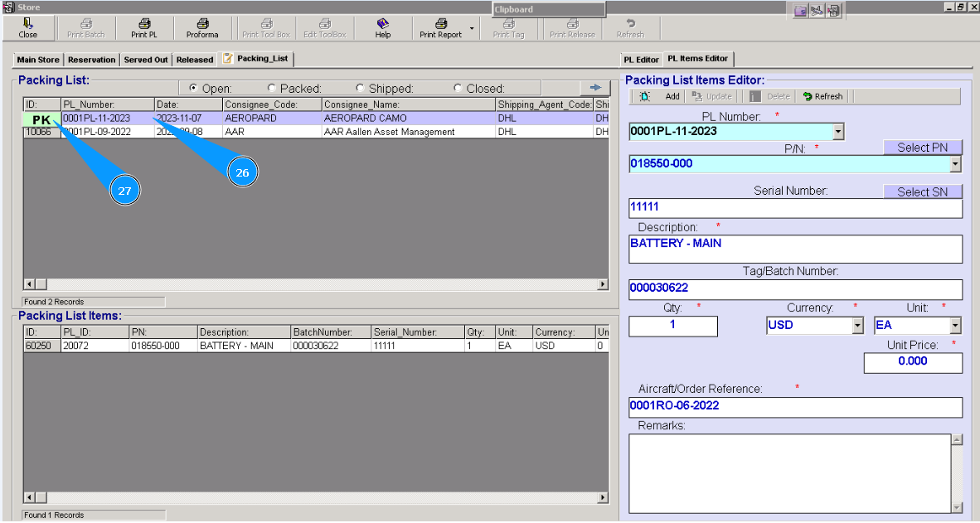Click the Select PN button
This screenshot has height=523, width=980.
pyautogui.click(x=922, y=148)
